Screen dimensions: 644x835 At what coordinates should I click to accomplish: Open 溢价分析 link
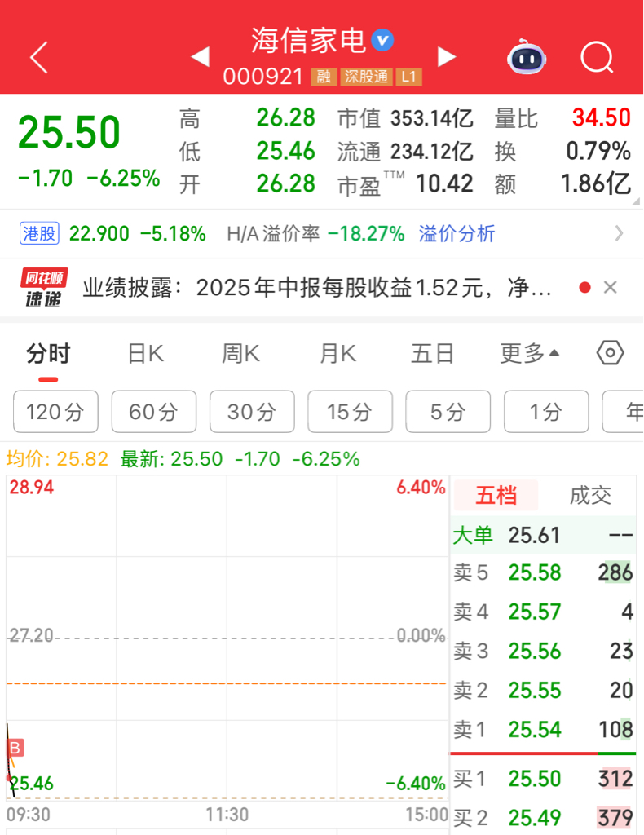[457, 233]
